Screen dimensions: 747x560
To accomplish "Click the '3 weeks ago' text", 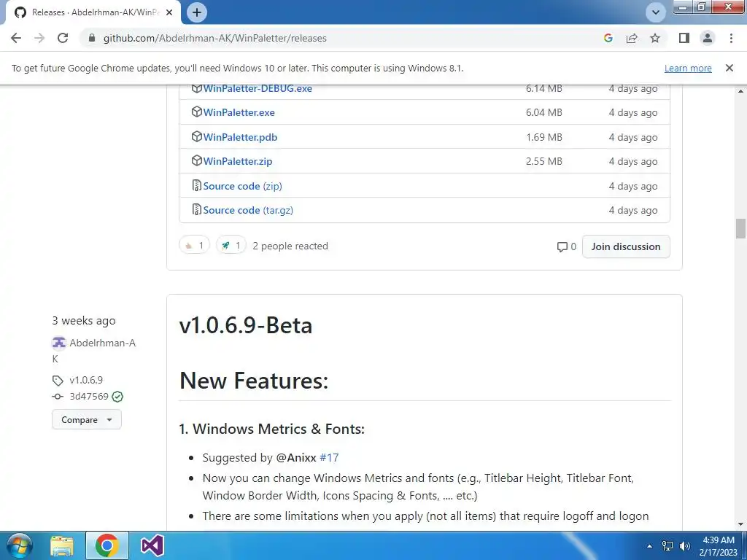I will coord(84,321).
